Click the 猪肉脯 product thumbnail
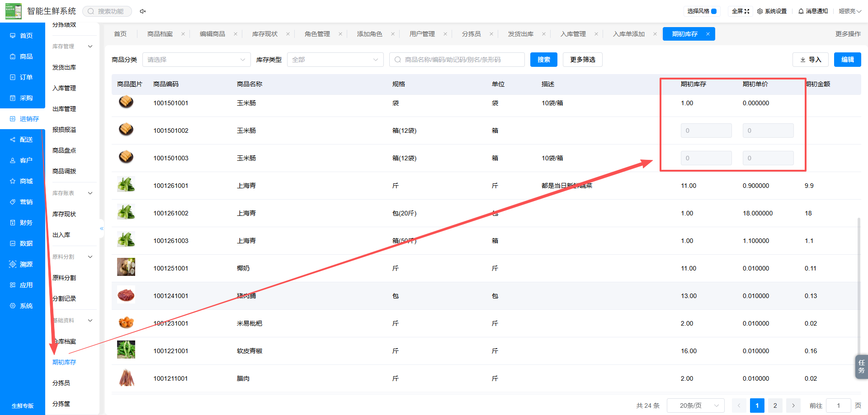Screen dimensions: 868x415 tap(126, 295)
